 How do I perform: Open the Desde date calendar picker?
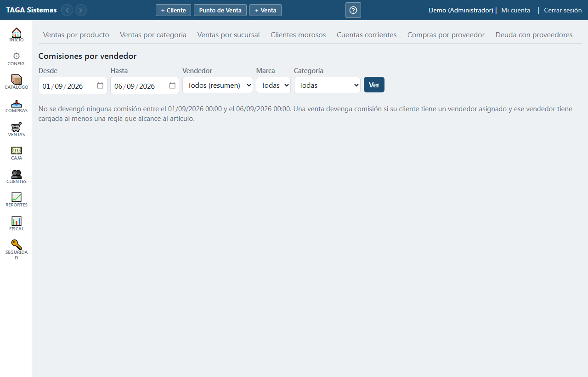click(100, 86)
